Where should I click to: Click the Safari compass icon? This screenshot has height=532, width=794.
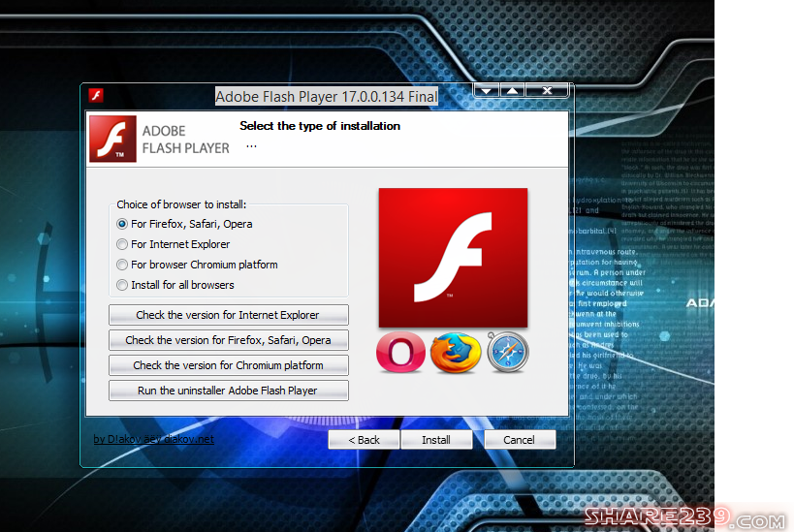point(508,353)
